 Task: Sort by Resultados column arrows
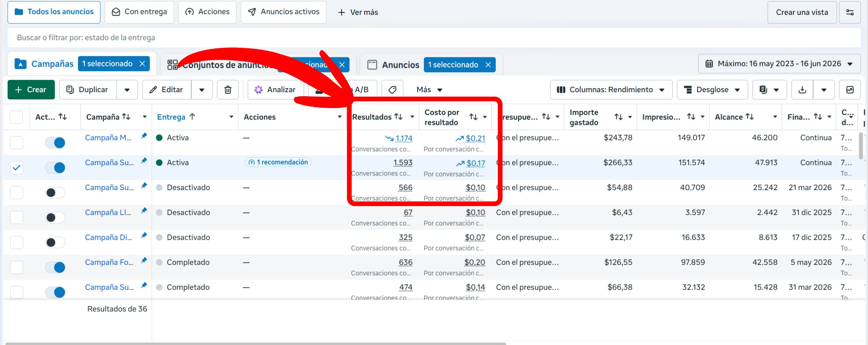coord(398,116)
